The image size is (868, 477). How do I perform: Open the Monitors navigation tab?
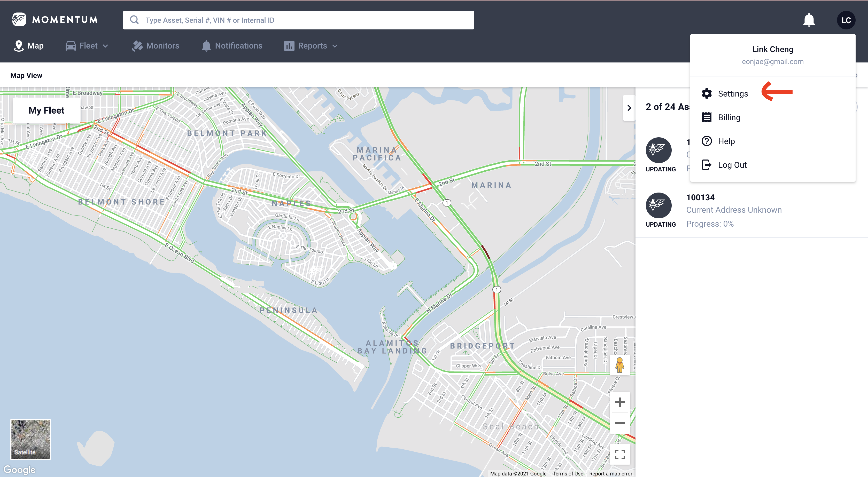coord(156,46)
